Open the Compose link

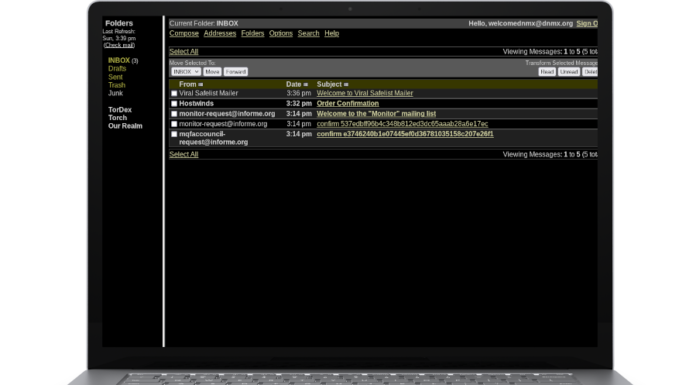click(184, 33)
